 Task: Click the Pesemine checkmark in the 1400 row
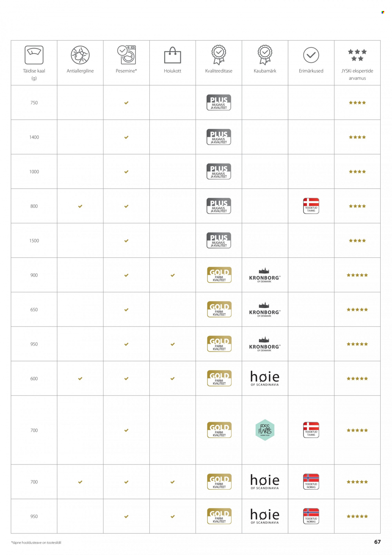pyautogui.click(x=126, y=137)
